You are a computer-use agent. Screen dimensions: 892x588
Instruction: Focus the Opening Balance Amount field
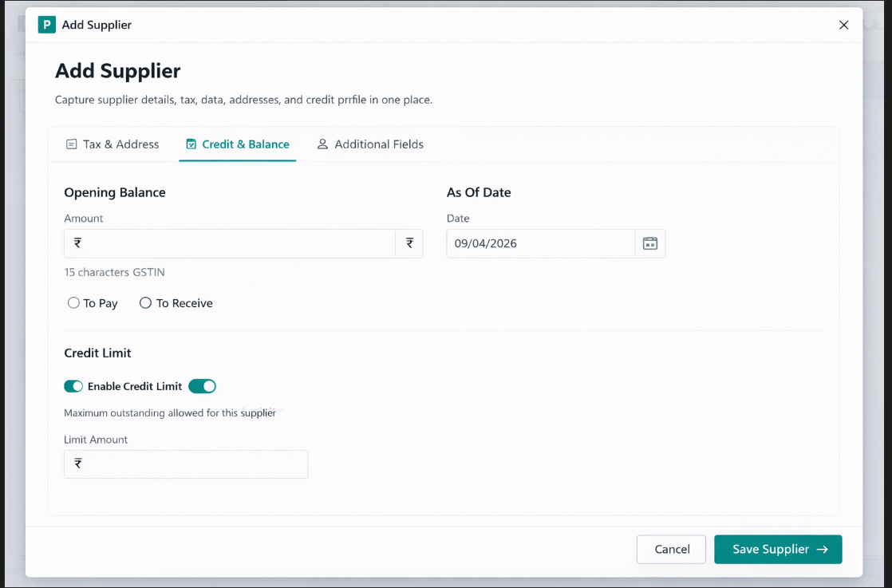(239, 243)
